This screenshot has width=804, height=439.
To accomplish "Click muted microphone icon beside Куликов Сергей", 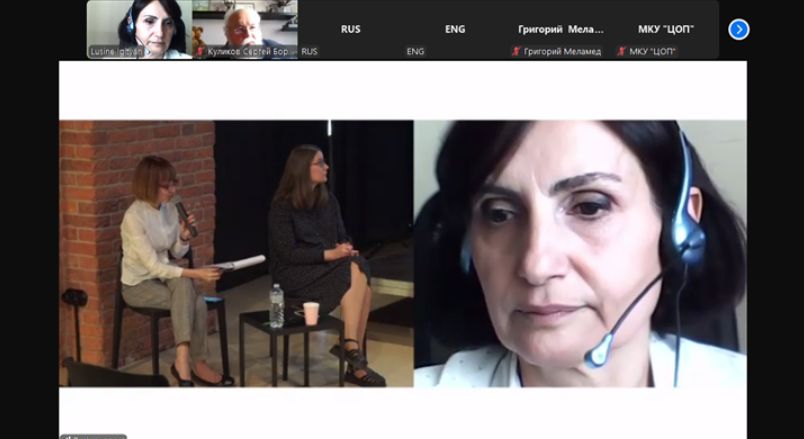I will [x=200, y=51].
